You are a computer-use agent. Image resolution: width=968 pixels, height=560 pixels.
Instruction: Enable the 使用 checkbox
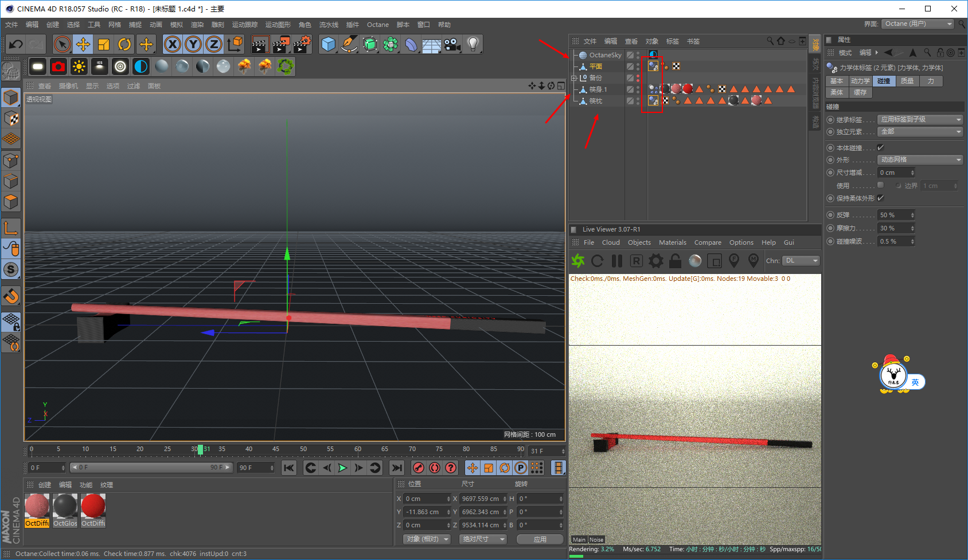click(x=881, y=185)
